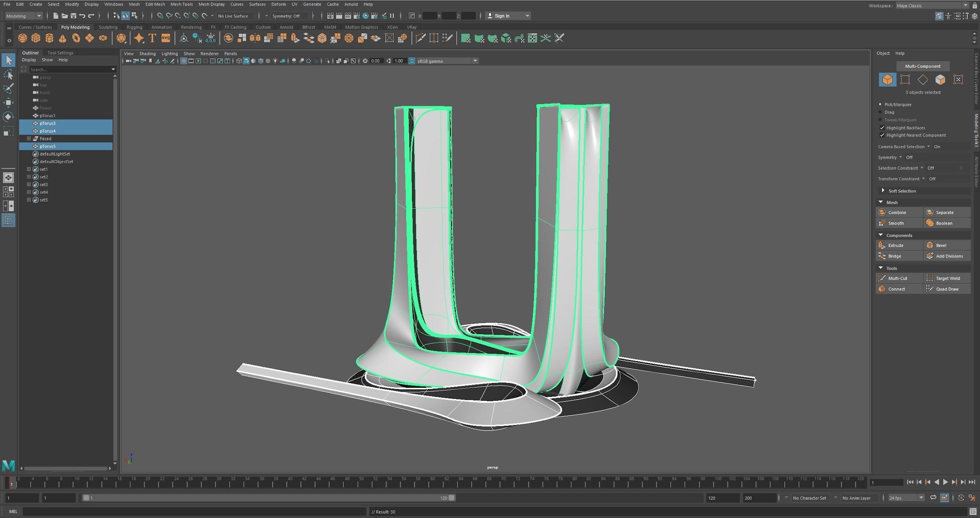Viewport: 980px width, 518px height.
Task: Click the SVG import shelf icon
Action: [166, 38]
